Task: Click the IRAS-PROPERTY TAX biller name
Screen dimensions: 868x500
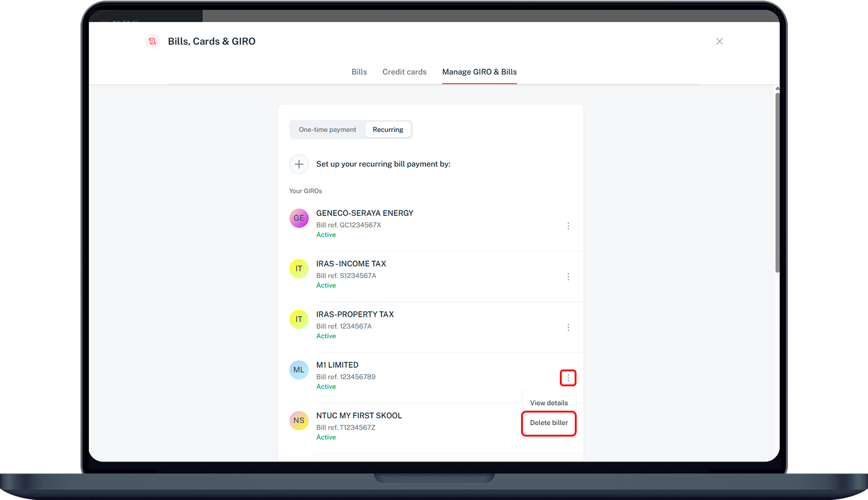Action: point(355,314)
